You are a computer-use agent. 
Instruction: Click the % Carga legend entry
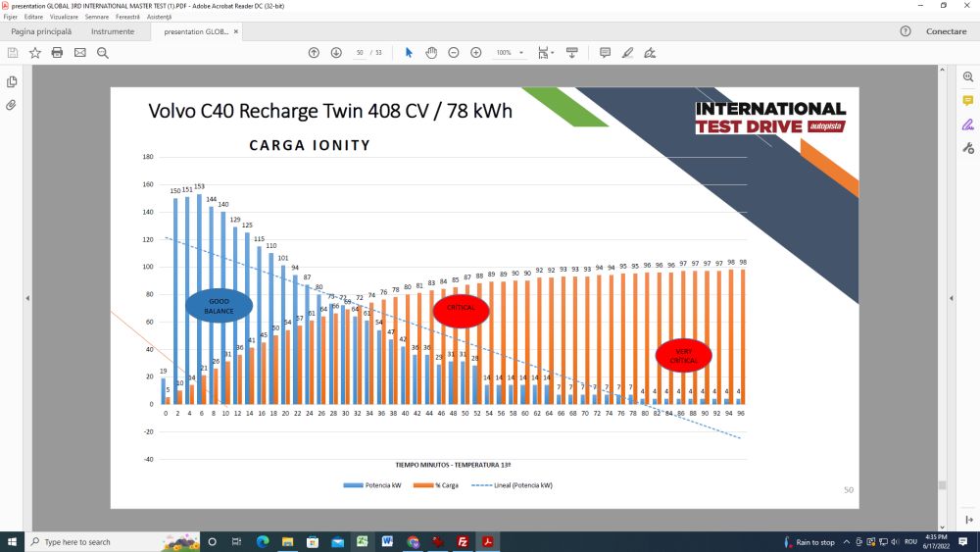point(436,485)
